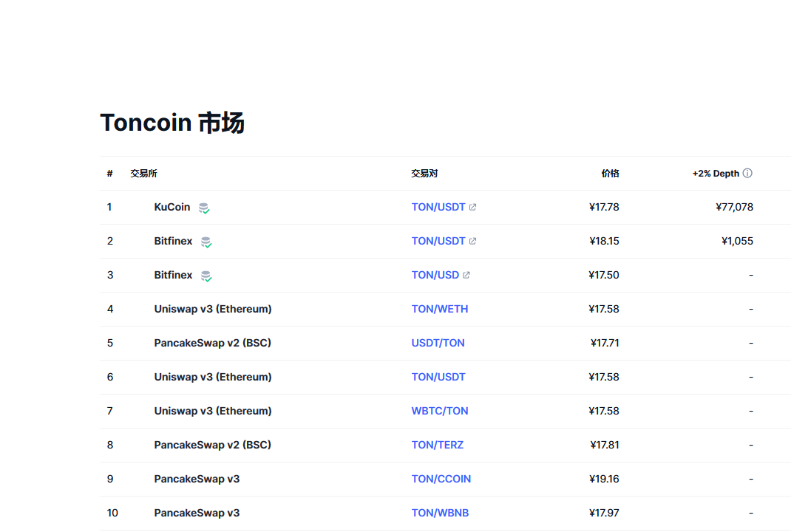Open the info icon next to +2% Depth
791x532 pixels.
(x=747, y=173)
